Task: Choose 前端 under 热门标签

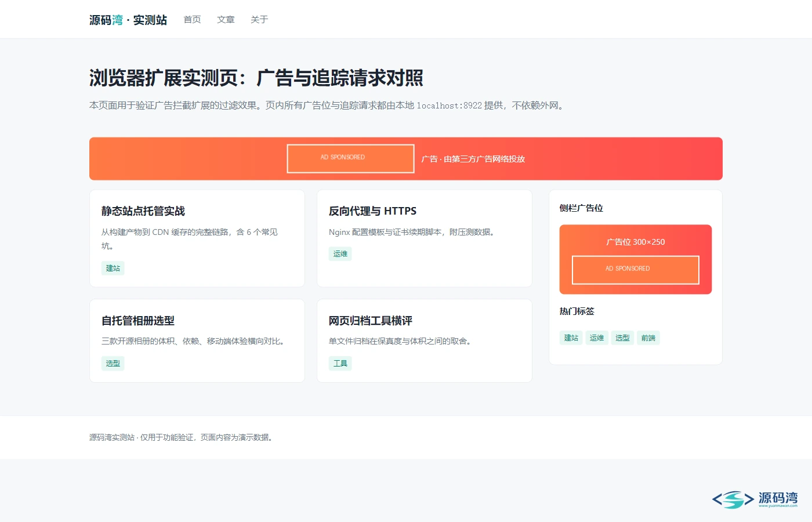Action: click(648, 338)
